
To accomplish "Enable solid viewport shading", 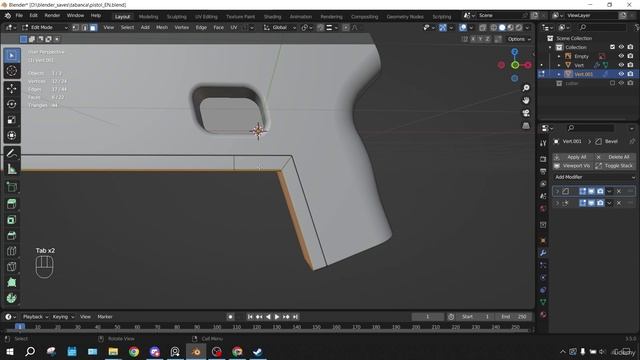I will click(502, 27).
